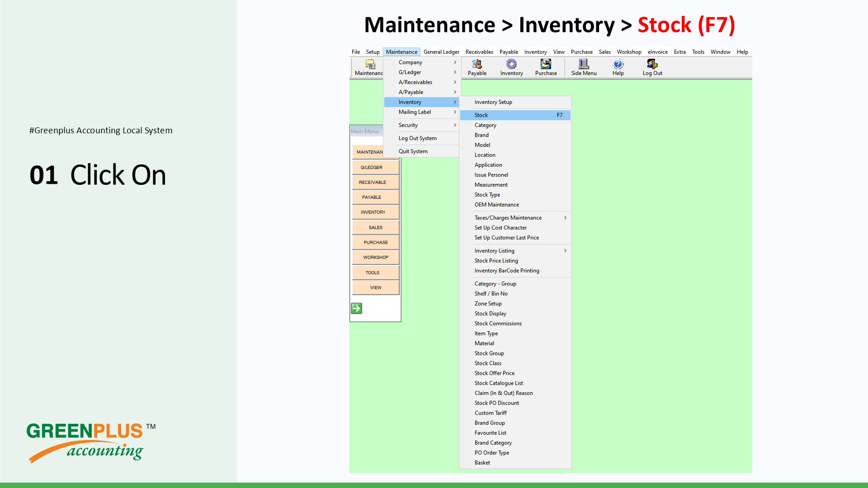The width and height of the screenshot is (868, 488).
Task: Select Inventory in the Maintenance menu
Action: 421,102
